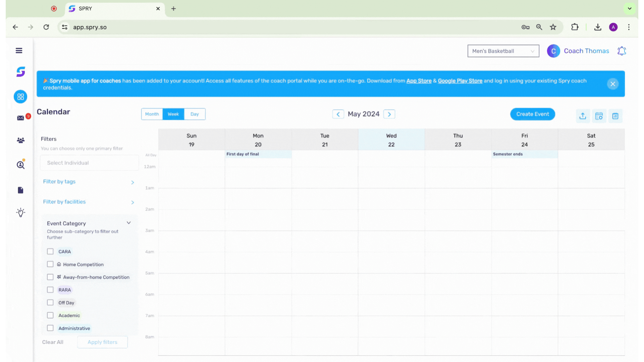The width and height of the screenshot is (644, 362).
Task: Click the Spry logo icon
Action: [x=21, y=72]
